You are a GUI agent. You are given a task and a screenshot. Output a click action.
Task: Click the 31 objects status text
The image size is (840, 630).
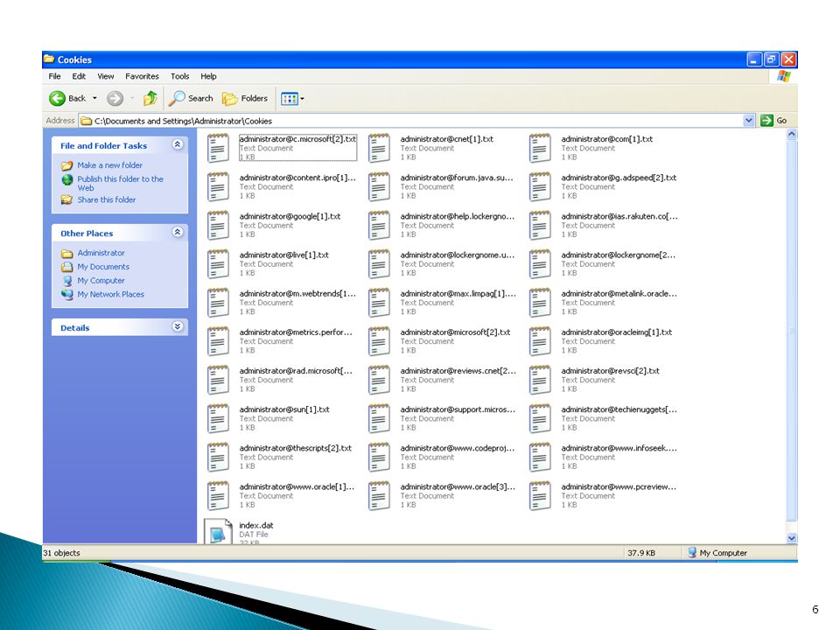(61, 553)
